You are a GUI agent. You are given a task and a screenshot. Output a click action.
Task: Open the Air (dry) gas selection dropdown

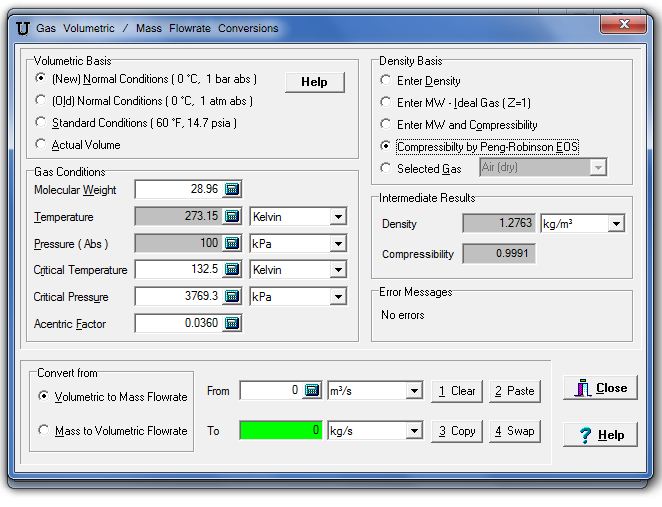598,168
